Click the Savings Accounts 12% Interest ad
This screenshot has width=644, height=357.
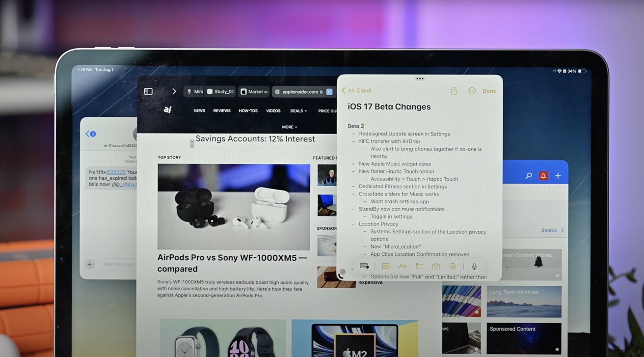[x=255, y=139]
